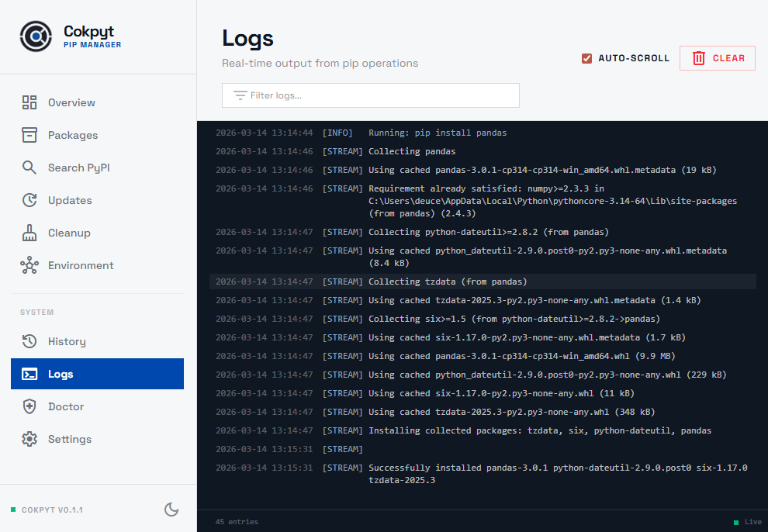Viewport: 768px width, 532px height.
Task: Open the Settings gear icon
Action: 29,438
